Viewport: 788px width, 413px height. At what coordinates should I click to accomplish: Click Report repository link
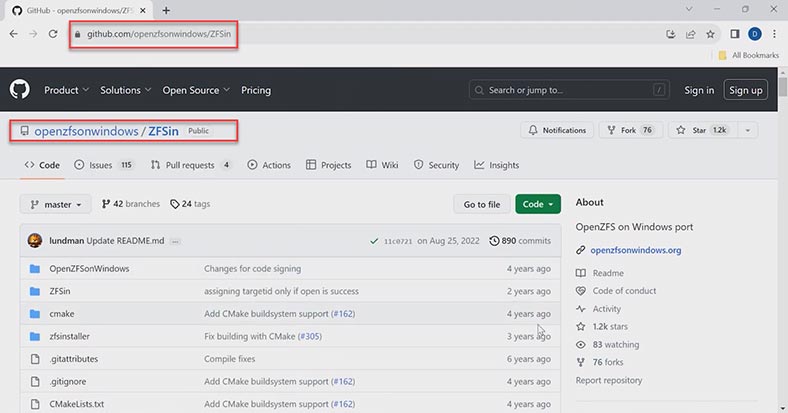click(x=609, y=380)
